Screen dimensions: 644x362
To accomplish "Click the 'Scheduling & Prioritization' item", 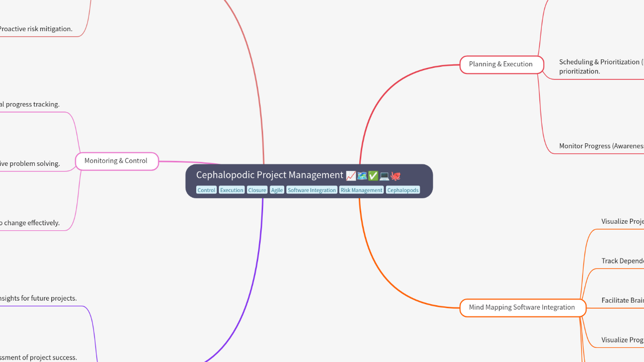I will pyautogui.click(x=601, y=66).
